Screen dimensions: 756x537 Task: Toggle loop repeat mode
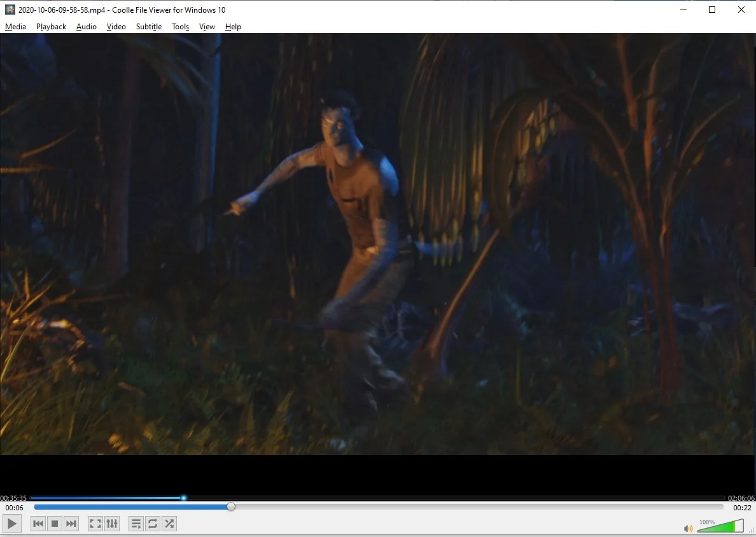[x=153, y=524]
